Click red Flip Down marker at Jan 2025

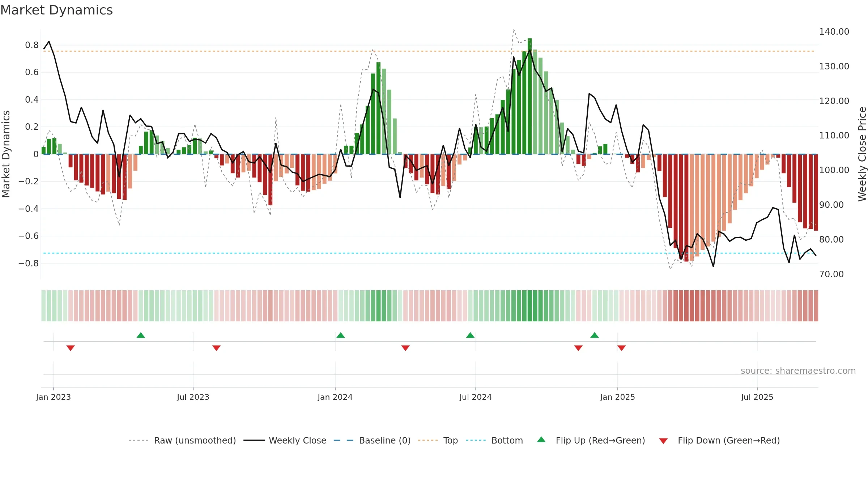point(622,348)
